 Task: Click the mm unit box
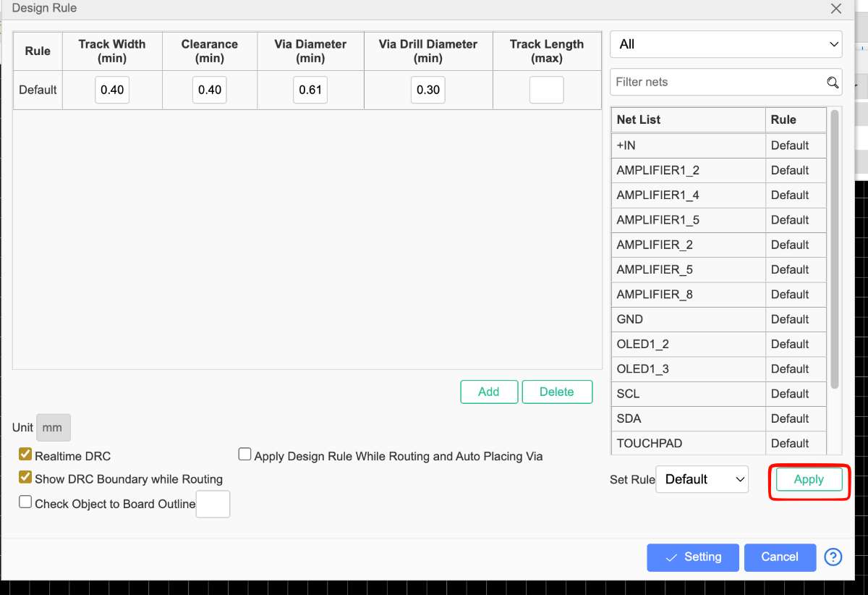point(54,428)
